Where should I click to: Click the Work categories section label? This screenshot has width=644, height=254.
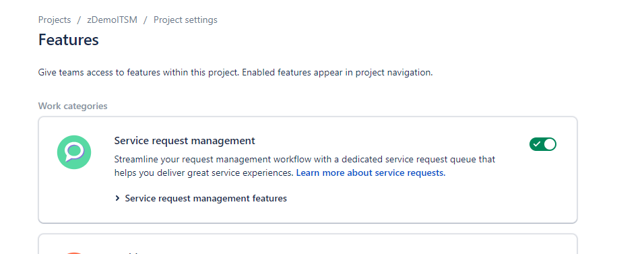click(x=73, y=106)
